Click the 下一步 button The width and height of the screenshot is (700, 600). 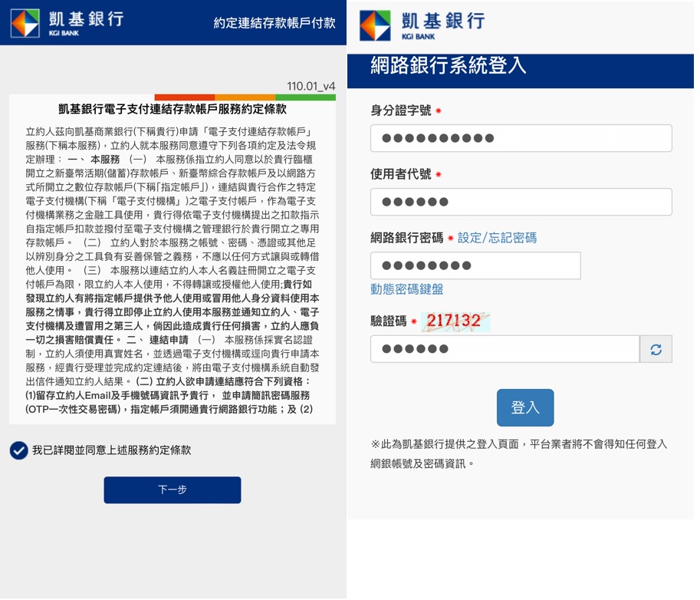173,490
